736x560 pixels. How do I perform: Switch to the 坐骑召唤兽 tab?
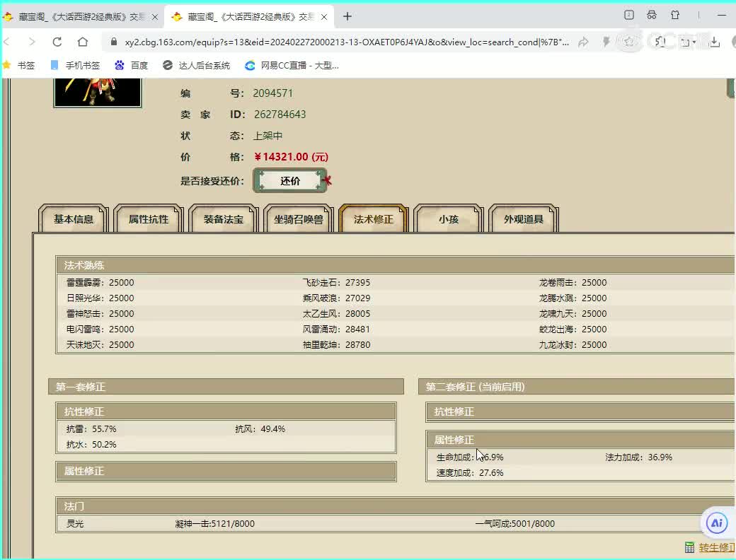(x=299, y=219)
